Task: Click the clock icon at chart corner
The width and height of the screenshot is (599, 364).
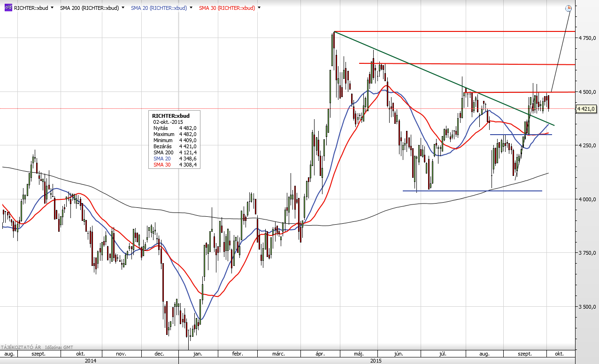Action: coord(568,8)
